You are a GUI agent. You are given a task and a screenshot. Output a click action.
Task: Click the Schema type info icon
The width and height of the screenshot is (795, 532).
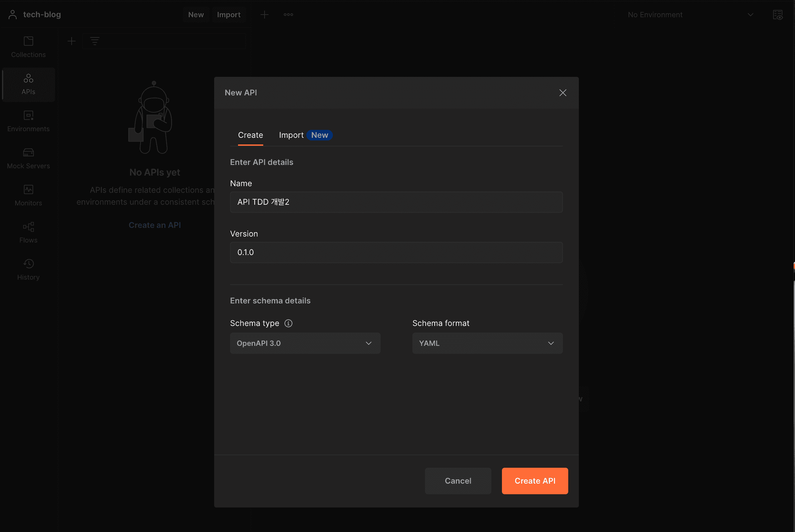pyautogui.click(x=288, y=323)
